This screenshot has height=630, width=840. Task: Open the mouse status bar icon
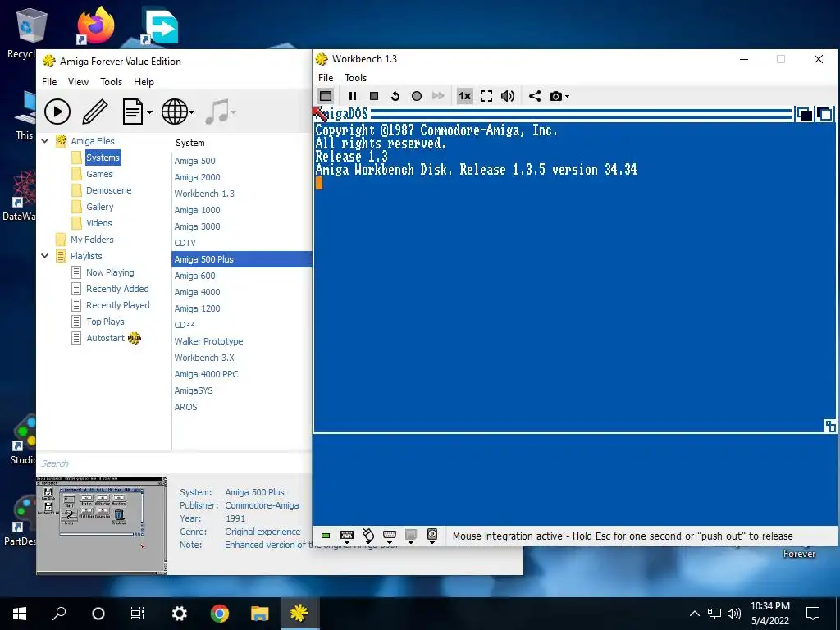pos(368,535)
